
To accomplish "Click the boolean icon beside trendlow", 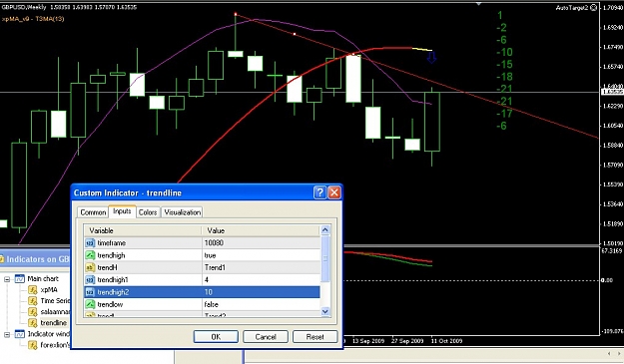I will (x=90, y=304).
